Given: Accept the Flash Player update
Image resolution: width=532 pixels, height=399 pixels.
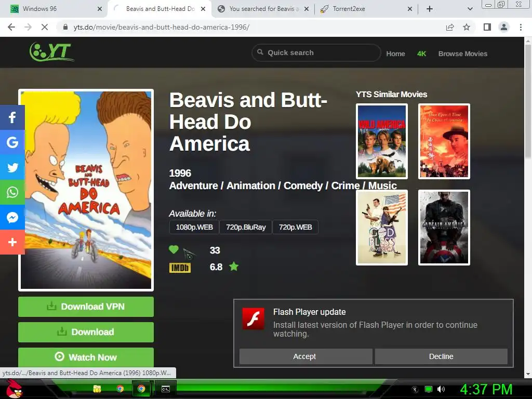Looking at the screenshot, I should coord(305,356).
